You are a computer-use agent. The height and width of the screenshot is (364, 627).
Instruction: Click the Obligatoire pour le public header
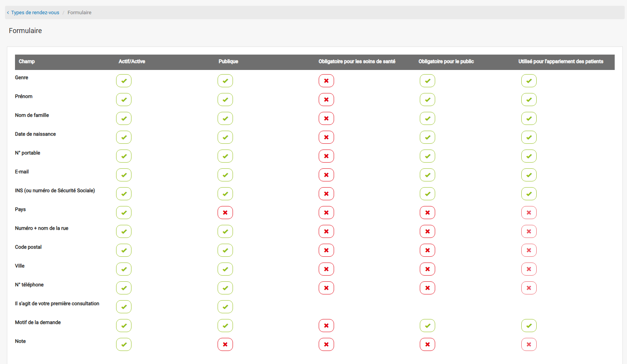[446, 61]
